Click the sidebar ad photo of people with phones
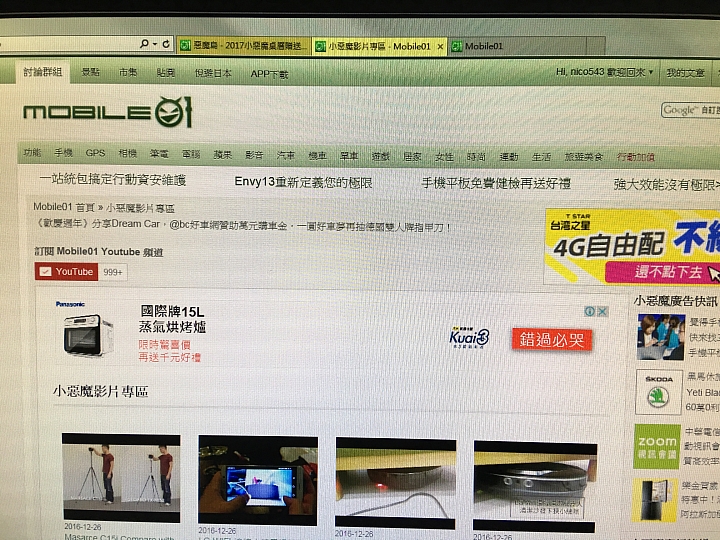 click(x=661, y=337)
